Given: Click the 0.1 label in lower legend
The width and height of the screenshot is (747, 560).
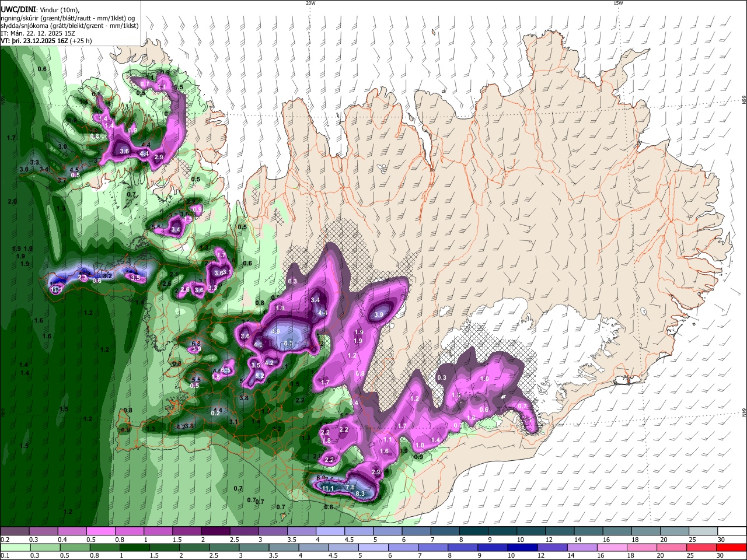Looking at the screenshot, I should (x=5, y=556).
